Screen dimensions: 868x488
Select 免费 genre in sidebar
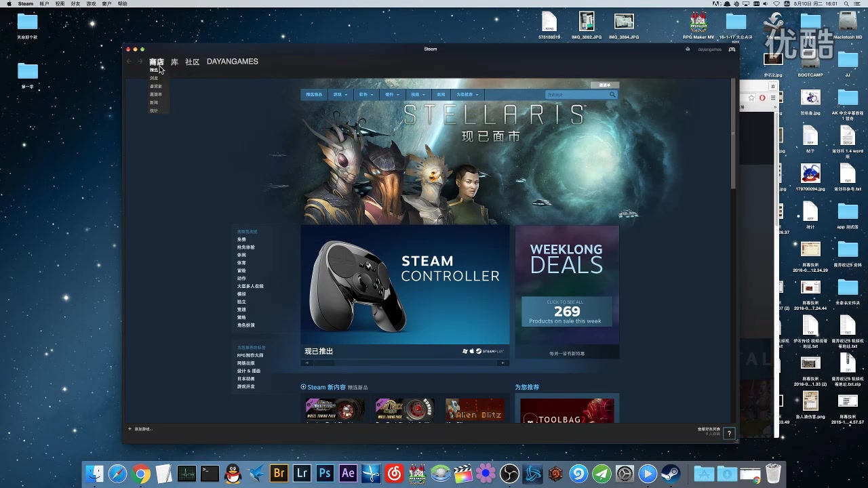[242, 240]
